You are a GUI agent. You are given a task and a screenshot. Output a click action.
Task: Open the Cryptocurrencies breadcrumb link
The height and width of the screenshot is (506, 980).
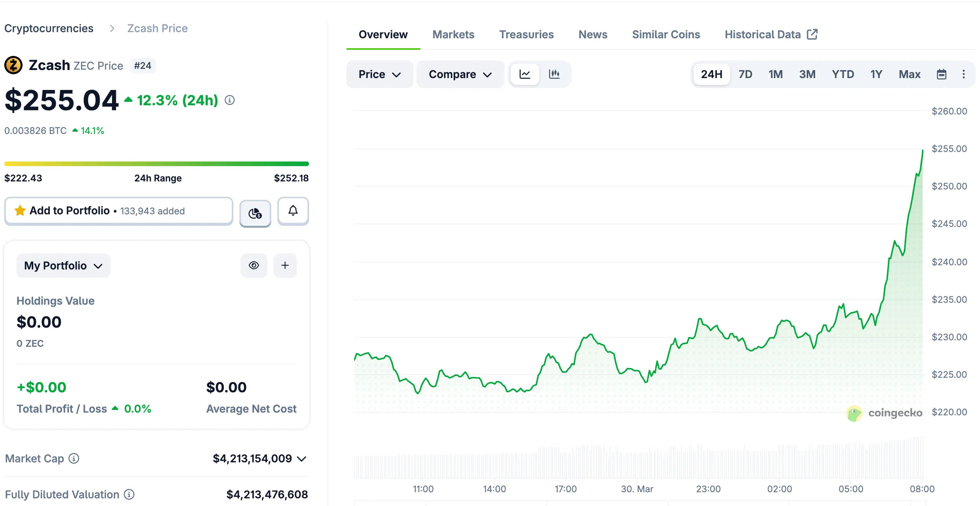click(x=49, y=28)
